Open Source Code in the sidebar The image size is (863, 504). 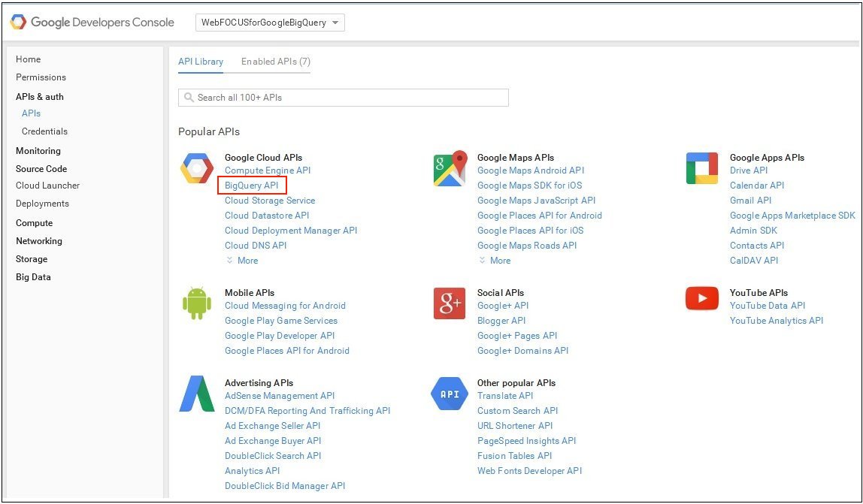click(x=41, y=169)
